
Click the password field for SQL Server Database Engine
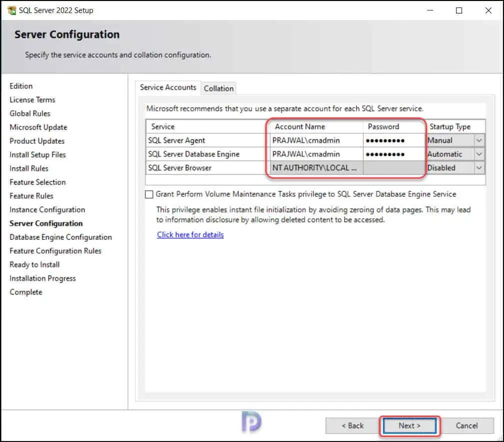coord(394,154)
